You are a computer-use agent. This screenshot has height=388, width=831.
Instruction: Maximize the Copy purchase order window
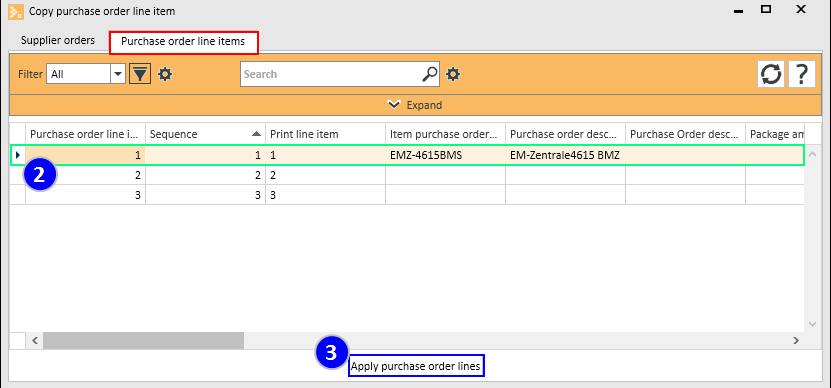[766, 9]
